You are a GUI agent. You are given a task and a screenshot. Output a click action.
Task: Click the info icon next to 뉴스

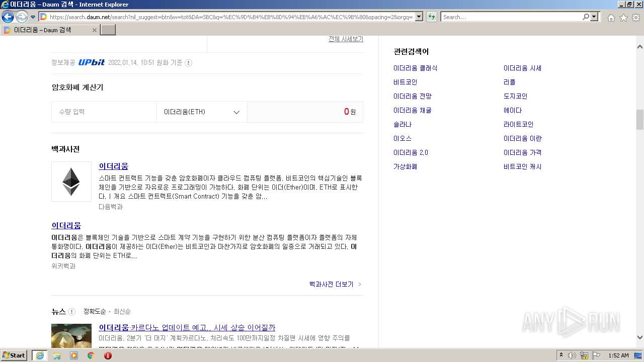[71, 312]
